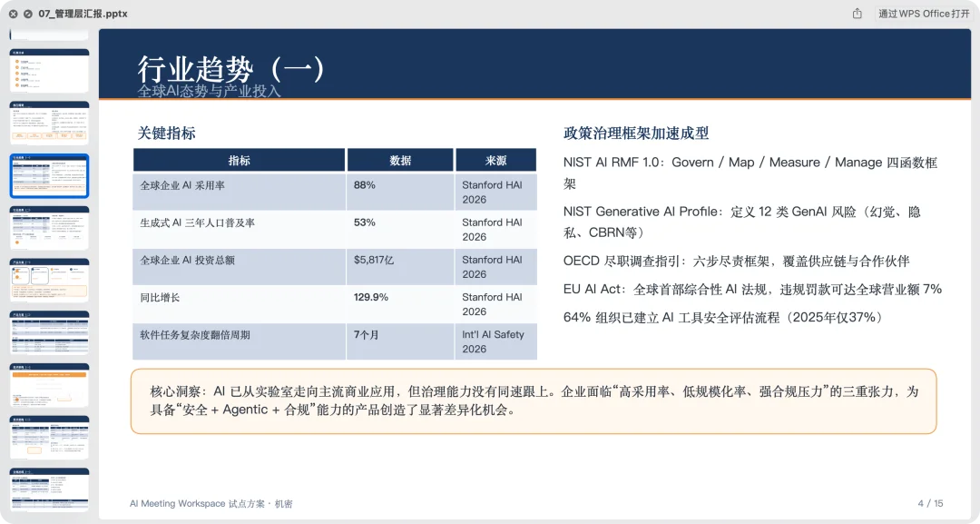The height and width of the screenshot is (524, 980).
Task: Click the 7个月 value cell
Action: click(x=400, y=341)
